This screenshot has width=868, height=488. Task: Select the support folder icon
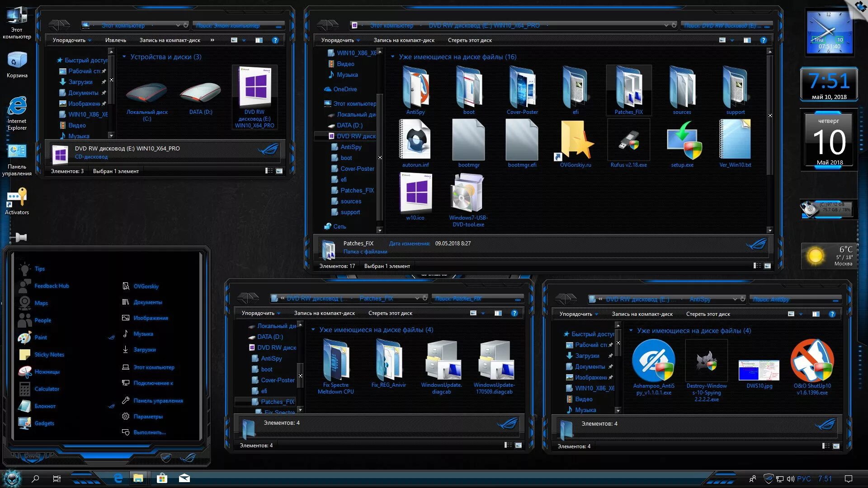(735, 90)
